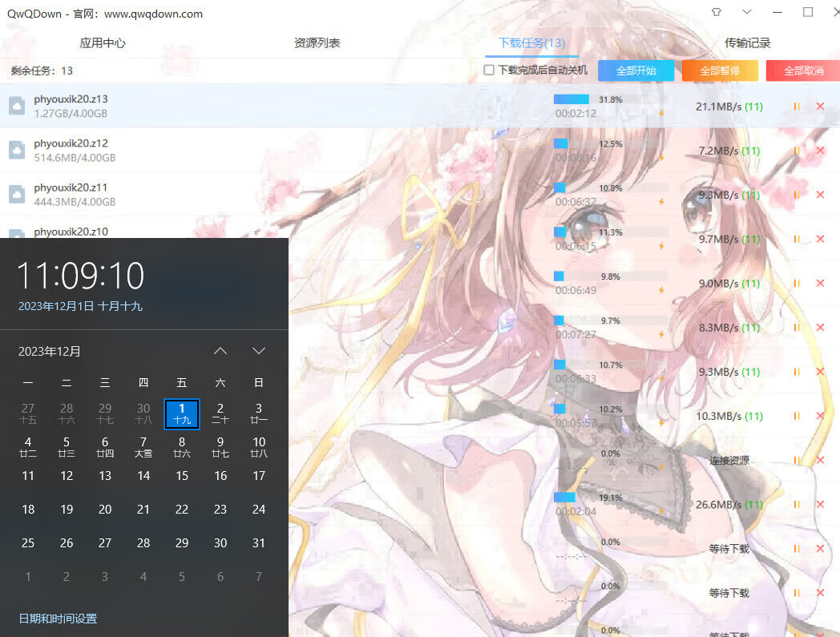
Task: Go to next month in calendar
Action: pyautogui.click(x=259, y=351)
